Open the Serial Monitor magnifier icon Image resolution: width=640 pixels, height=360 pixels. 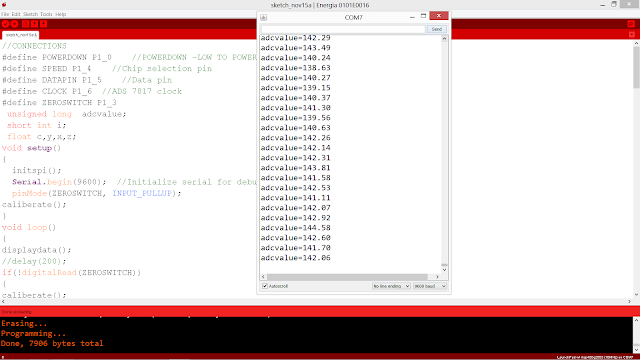(x=631, y=24)
